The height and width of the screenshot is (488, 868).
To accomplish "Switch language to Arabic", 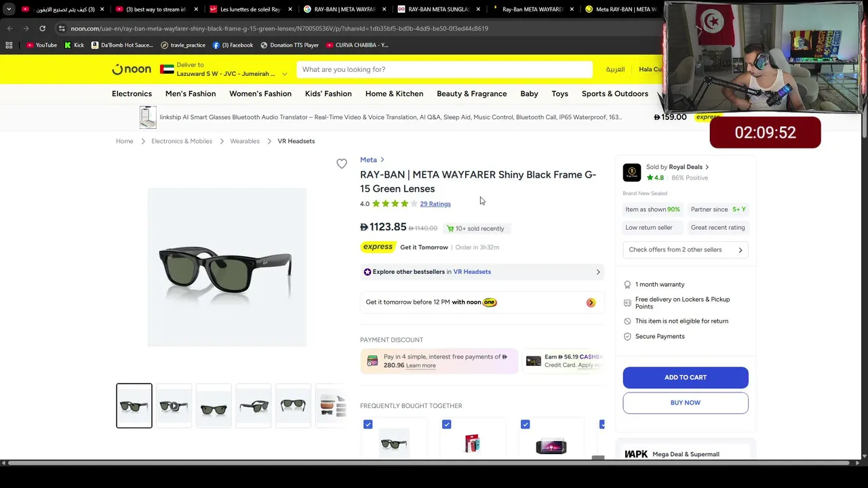I will [615, 69].
